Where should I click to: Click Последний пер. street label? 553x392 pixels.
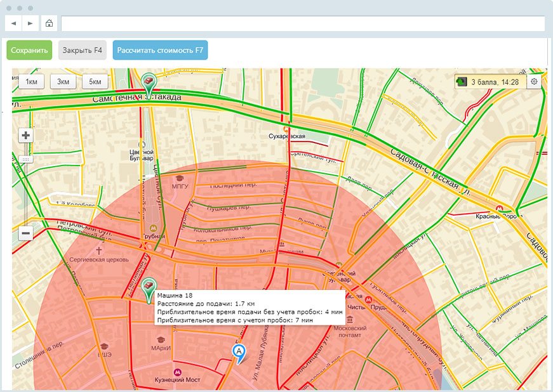click(x=233, y=185)
